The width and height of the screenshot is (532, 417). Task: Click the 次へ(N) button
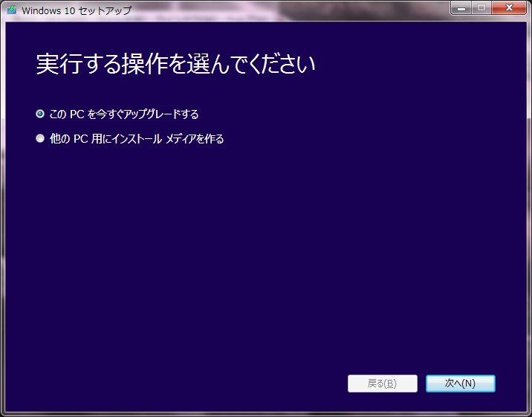(x=461, y=384)
